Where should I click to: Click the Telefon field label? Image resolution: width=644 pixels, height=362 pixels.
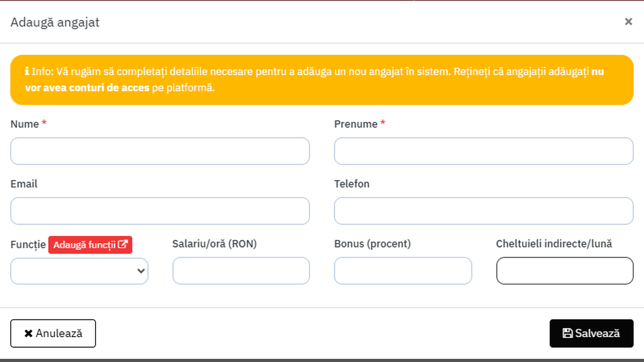click(352, 184)
